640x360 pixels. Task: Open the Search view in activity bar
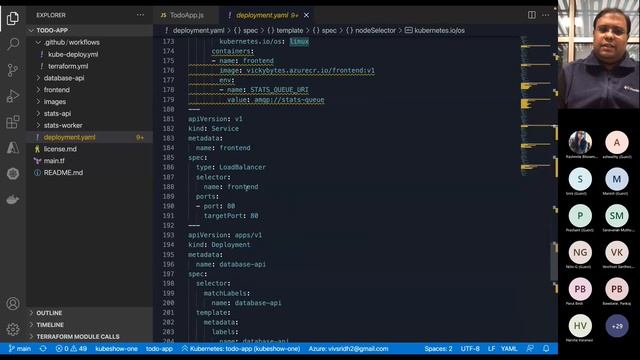13,44
